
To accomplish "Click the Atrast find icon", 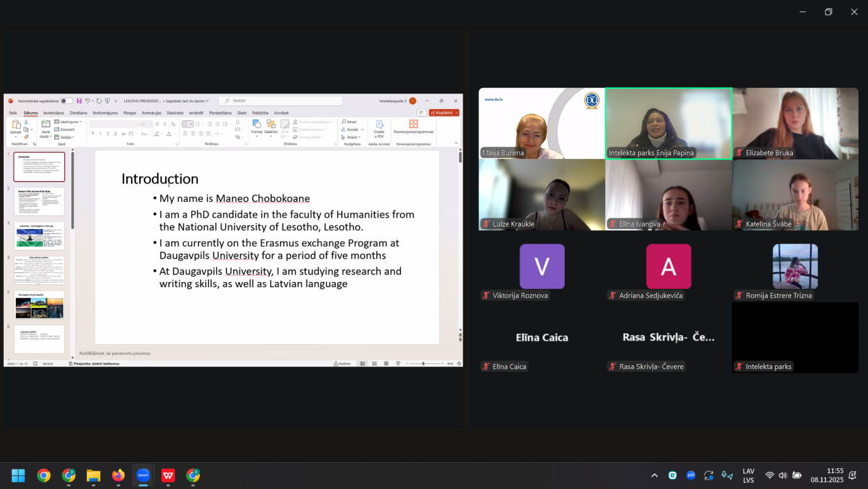I will [x=350, y=122].
